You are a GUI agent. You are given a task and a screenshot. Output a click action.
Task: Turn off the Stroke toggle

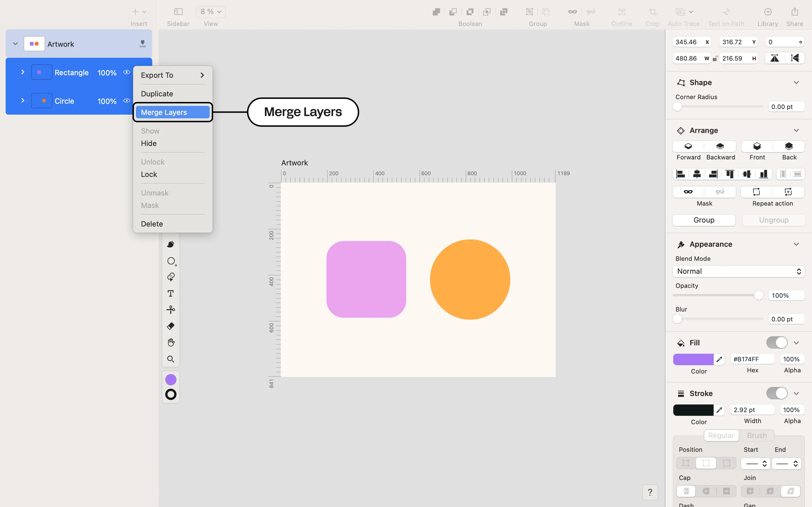pyautogui.click(x=777, y=393)
